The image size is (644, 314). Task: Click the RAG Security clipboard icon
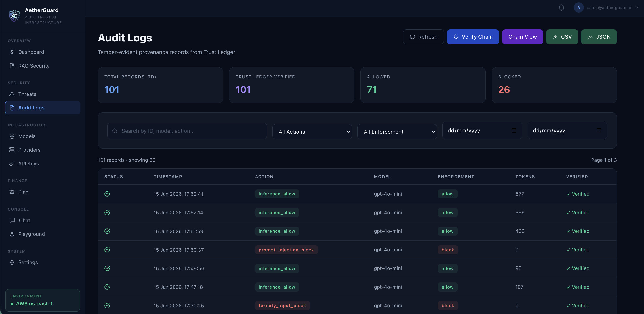12,66
